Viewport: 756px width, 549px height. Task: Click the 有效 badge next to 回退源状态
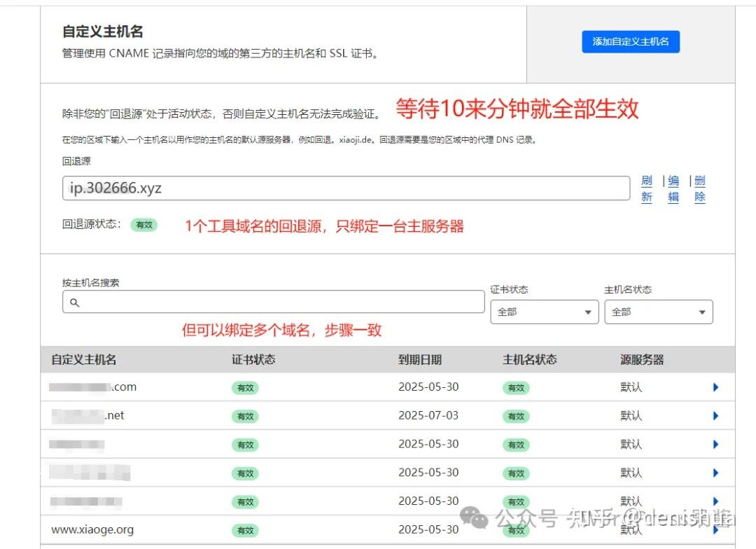click(x=144, y=225)
